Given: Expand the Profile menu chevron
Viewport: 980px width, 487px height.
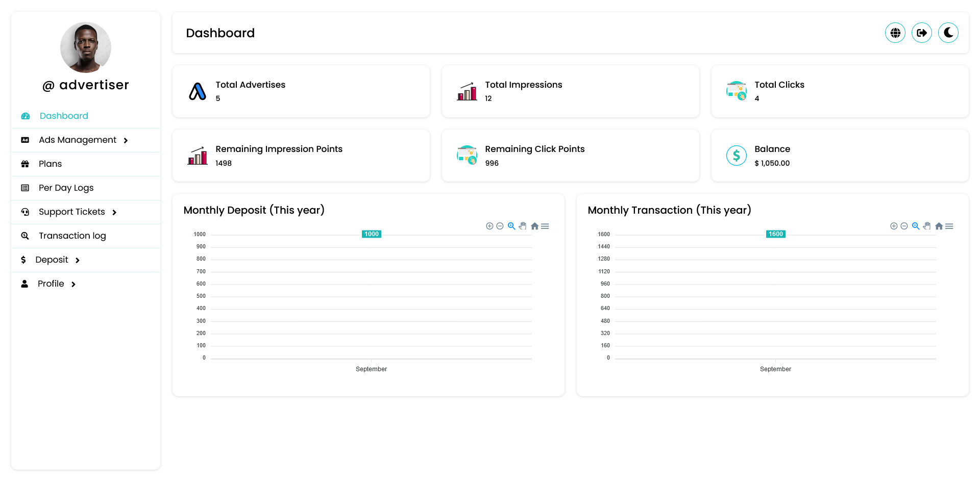Looking at the screenshot, I should point(72,284).
